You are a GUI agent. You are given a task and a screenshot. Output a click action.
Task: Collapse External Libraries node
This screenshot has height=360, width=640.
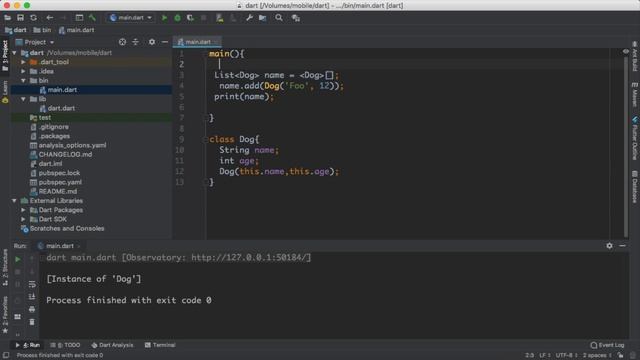click(14, 201)
